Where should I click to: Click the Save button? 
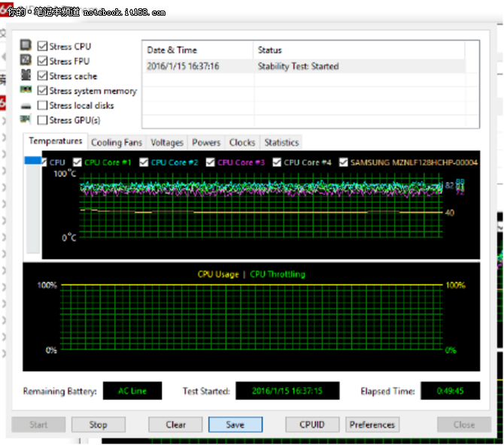point(235,425)
